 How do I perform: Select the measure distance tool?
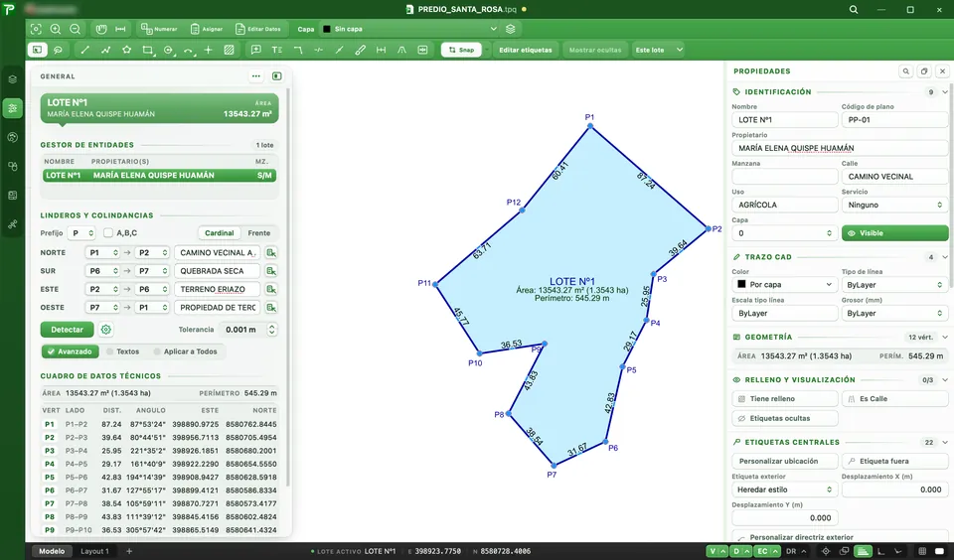tap(120, 29)
